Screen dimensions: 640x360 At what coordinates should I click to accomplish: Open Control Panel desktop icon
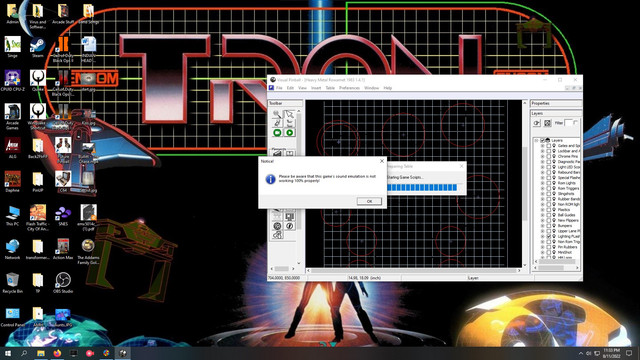pyautogui.click(x=12, y=317)
